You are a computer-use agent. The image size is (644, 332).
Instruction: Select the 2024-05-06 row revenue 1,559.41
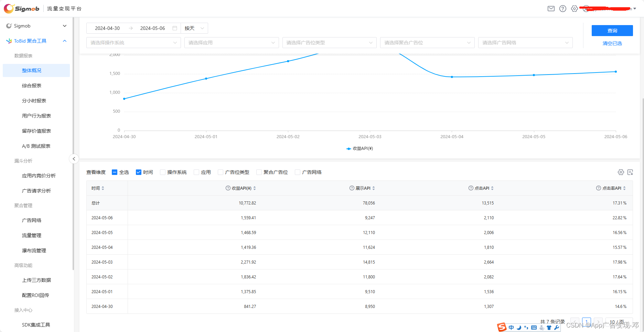(248, 218)
